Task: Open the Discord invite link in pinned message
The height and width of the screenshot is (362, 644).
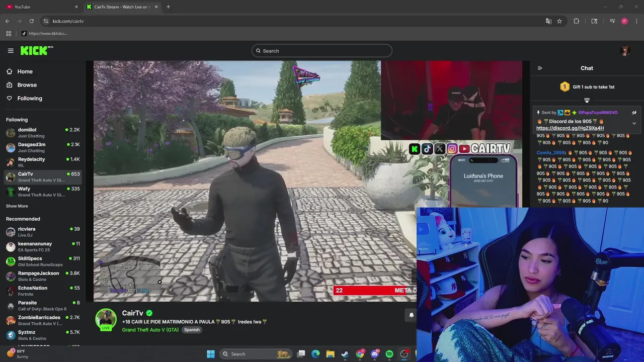Action: tap(570, 128)
